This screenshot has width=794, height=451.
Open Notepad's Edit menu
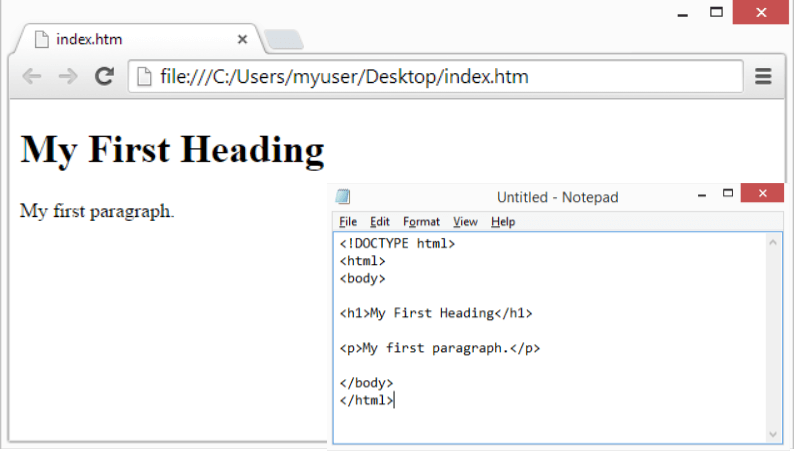click(380, 222)
